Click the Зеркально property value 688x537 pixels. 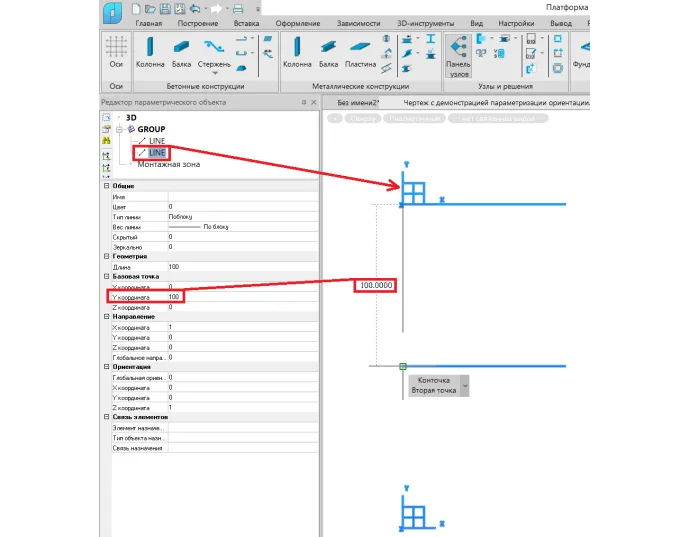(243, 247)
